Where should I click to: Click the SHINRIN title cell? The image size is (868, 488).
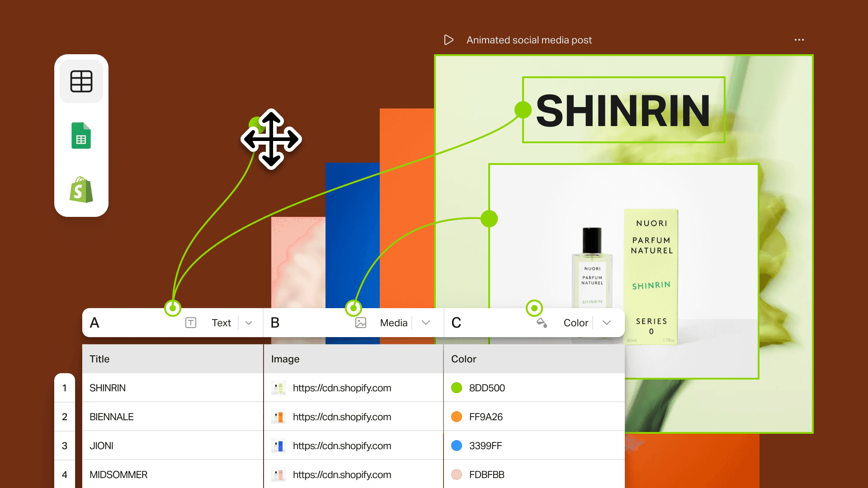[x=108, y=388]
